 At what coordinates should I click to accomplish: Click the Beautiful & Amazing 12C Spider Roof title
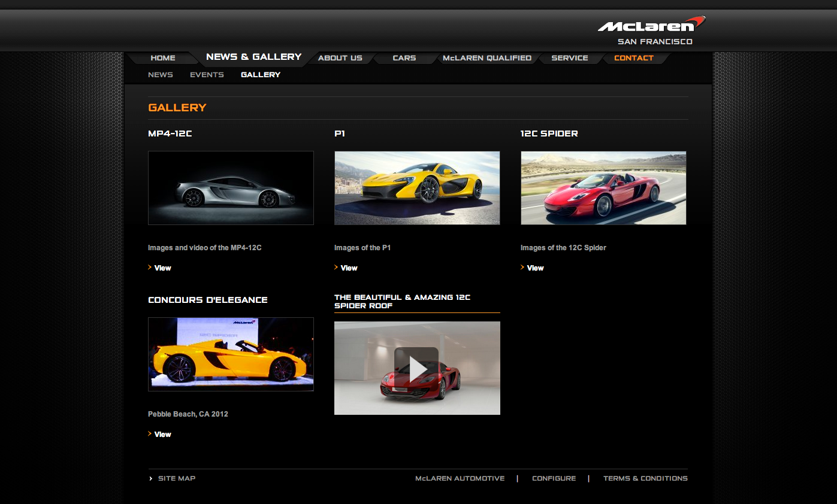coord(403,301)
